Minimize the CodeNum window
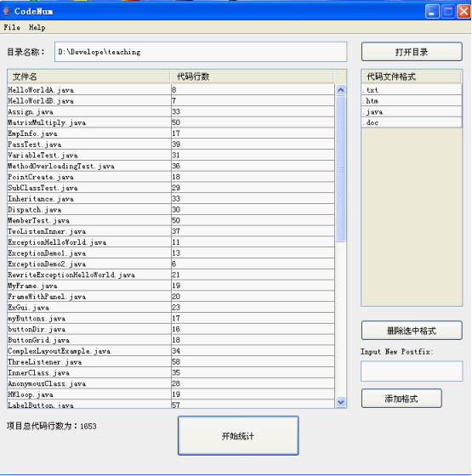 click(x=432, y=12)
